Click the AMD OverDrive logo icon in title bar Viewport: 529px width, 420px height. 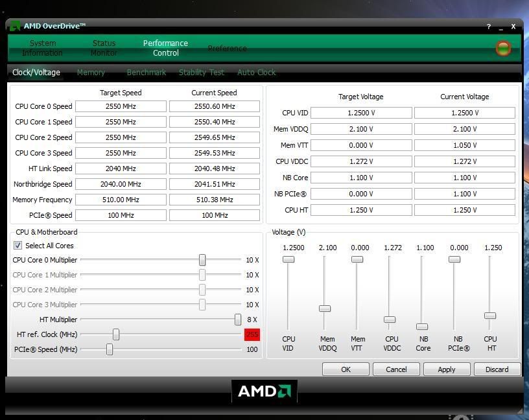point(15,26)
